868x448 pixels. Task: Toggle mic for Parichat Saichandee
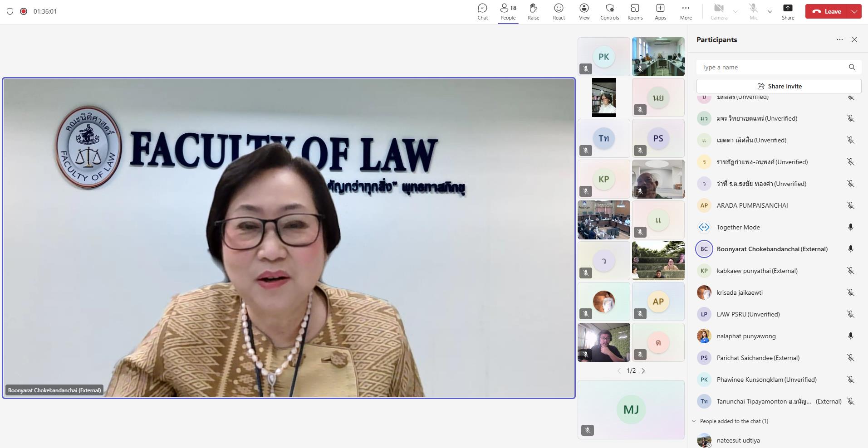[851, 358]
